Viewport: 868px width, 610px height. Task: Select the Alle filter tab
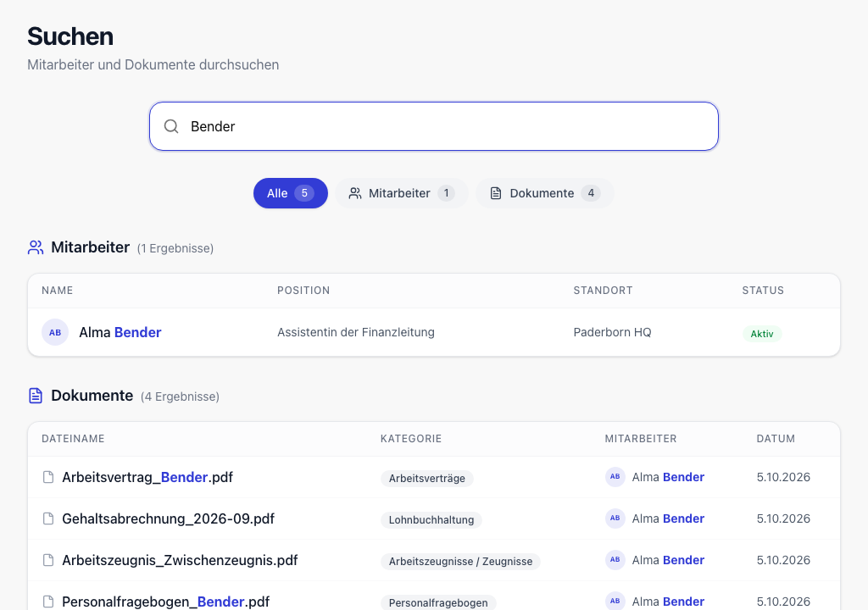click(x=291, y=193)
